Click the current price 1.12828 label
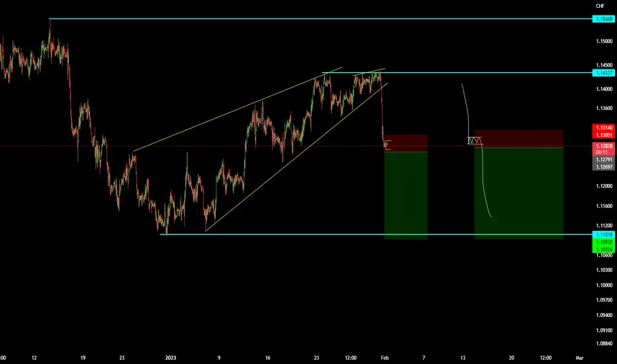 tap(604, 146)
